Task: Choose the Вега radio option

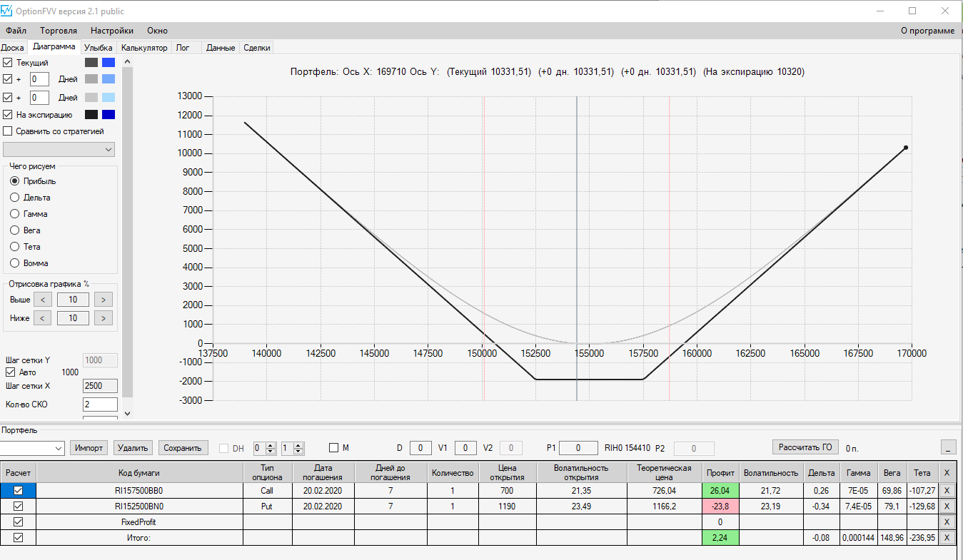Action: click(x=14, y=230)
